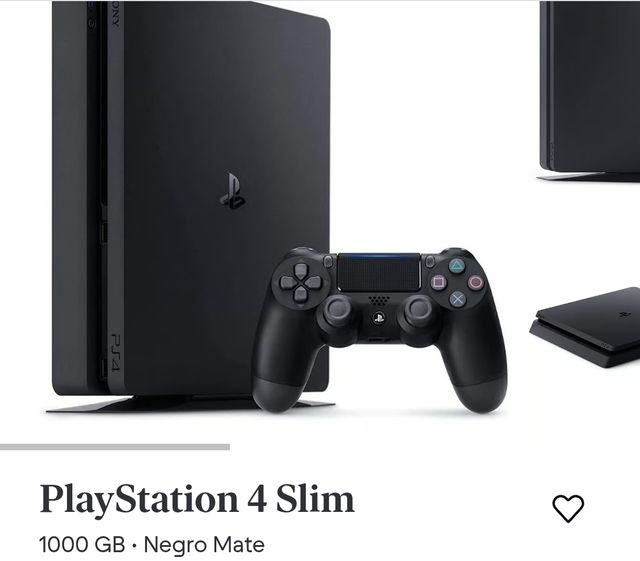640x561 pixels.
Task: Click the circle button on the controller
Action: point(476,282)
